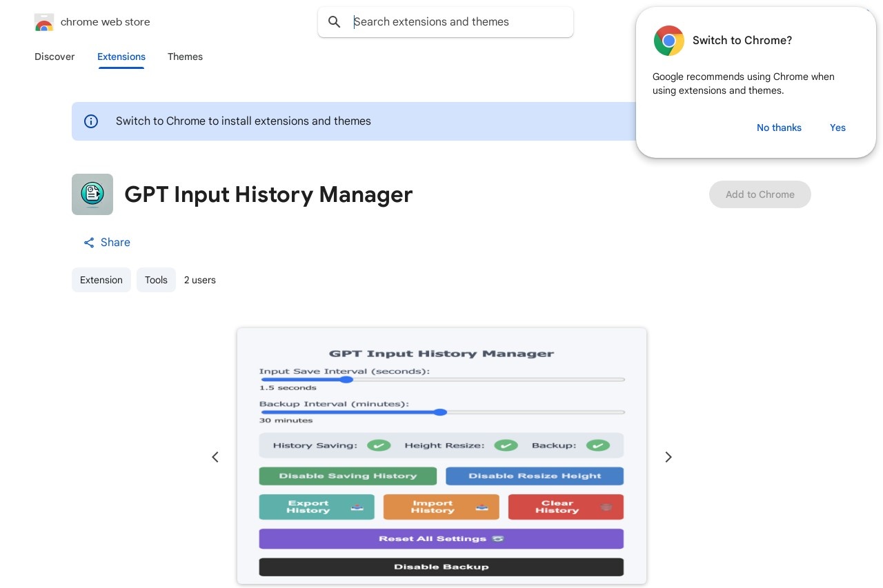Click Disable Saving History in the screenshot
Image resolution: width=883 pixels, height=588 pixels.
click(x=348, y=476)
